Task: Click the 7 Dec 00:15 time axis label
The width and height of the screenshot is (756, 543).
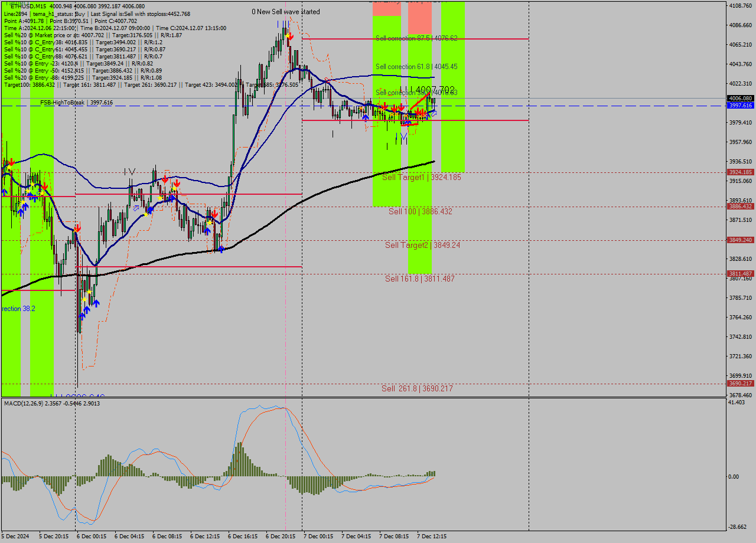Action: click(x=318, y=537)
